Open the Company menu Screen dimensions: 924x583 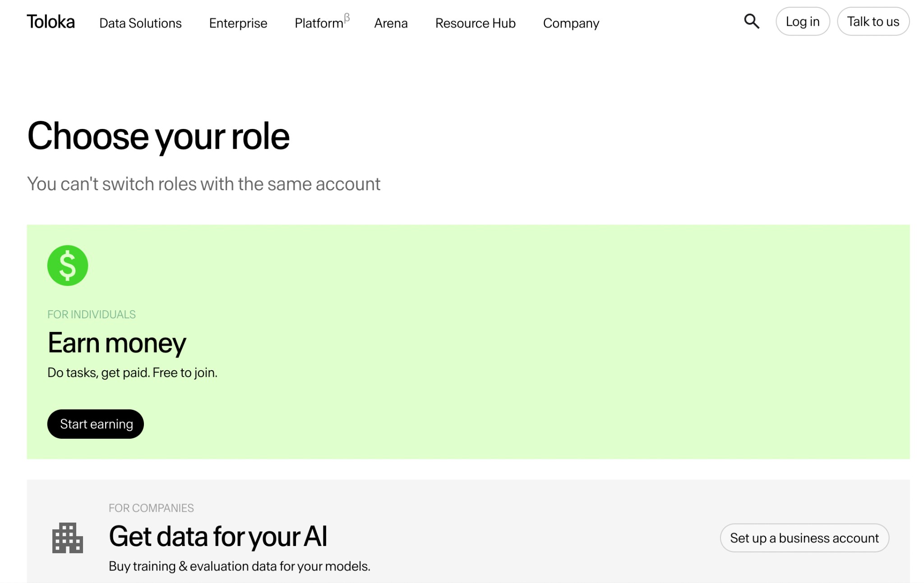(571, 23)
